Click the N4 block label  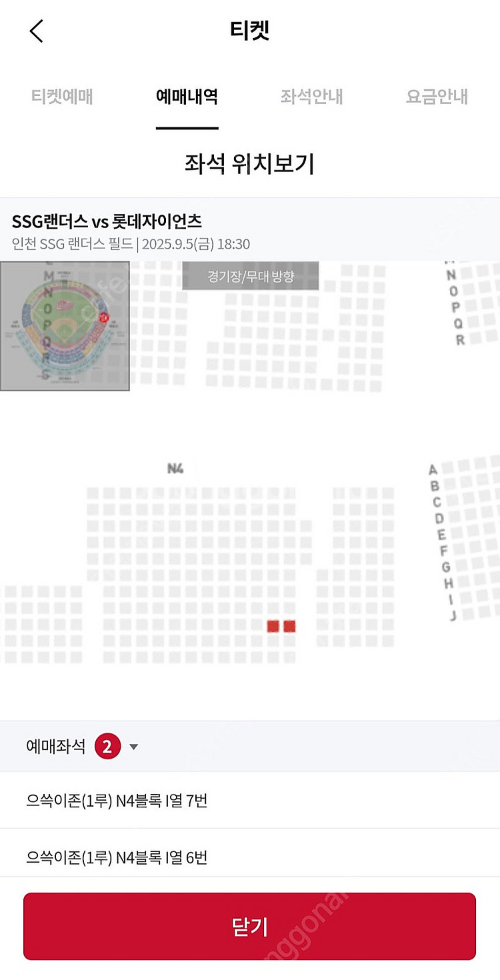click(x=175, y=469)
